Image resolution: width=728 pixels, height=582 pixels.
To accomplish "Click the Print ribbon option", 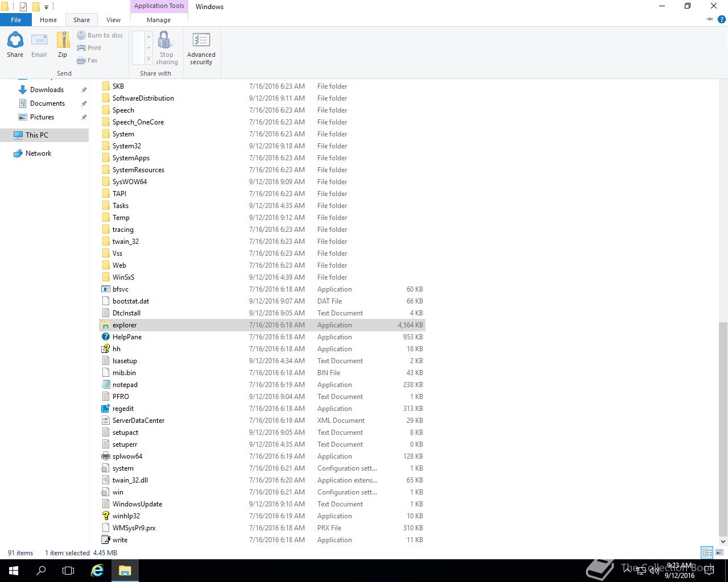I will pyautogui.click(x=89, y=48).
